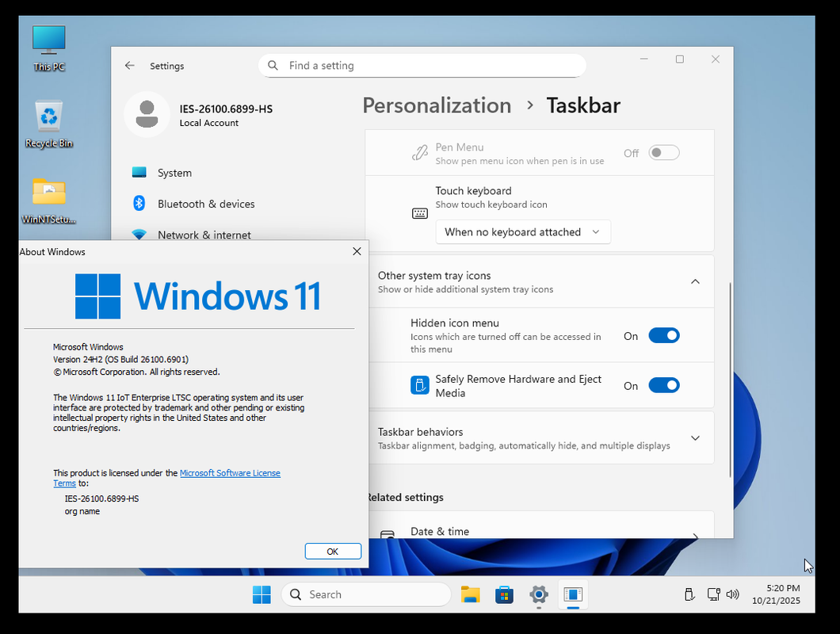Open the Start menu Windows logo

[262, 594]
